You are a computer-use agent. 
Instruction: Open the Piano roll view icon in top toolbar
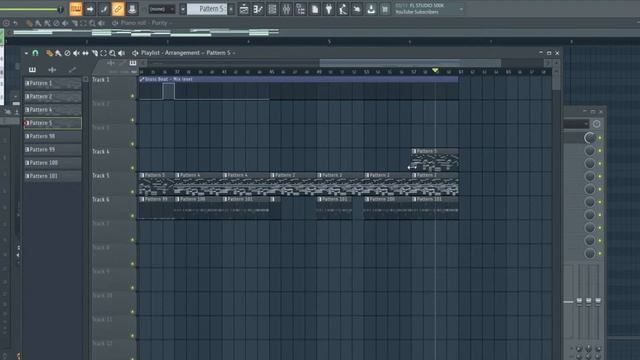point(258,9)
